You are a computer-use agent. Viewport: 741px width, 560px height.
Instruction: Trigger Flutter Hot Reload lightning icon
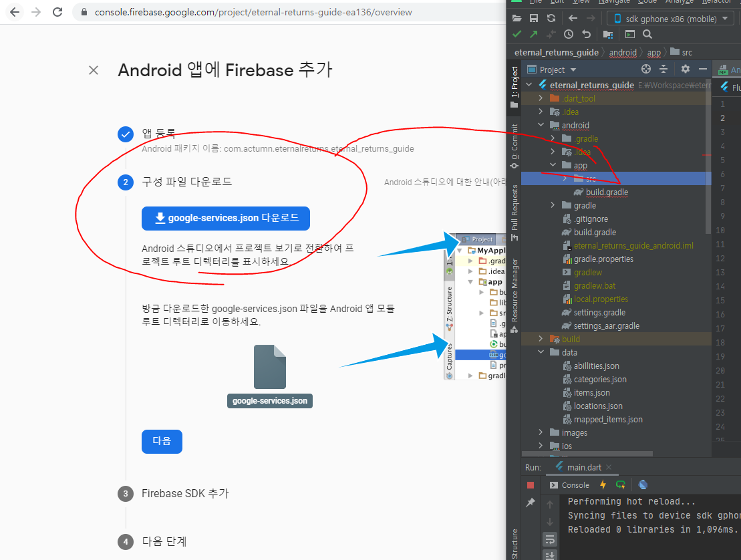point(603,485)
